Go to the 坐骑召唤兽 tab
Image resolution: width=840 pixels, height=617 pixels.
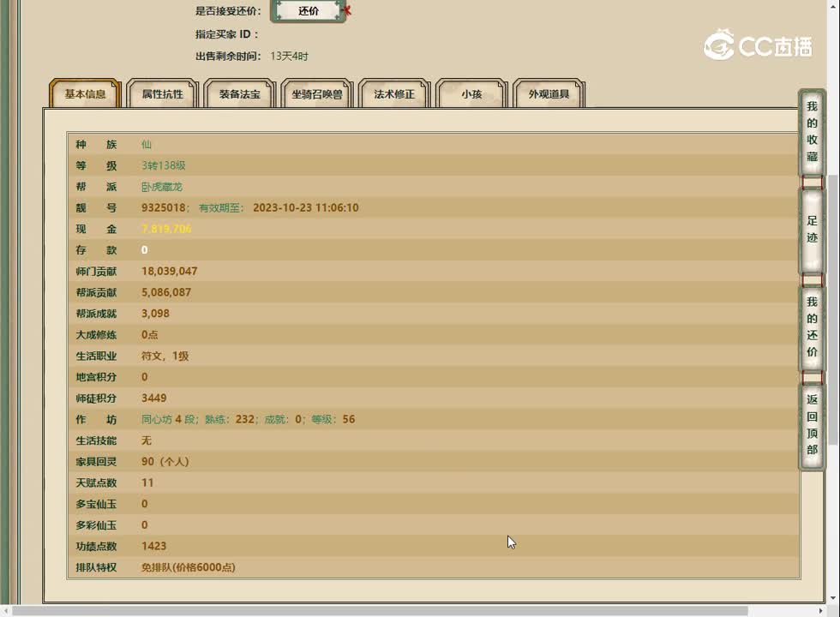316,94
